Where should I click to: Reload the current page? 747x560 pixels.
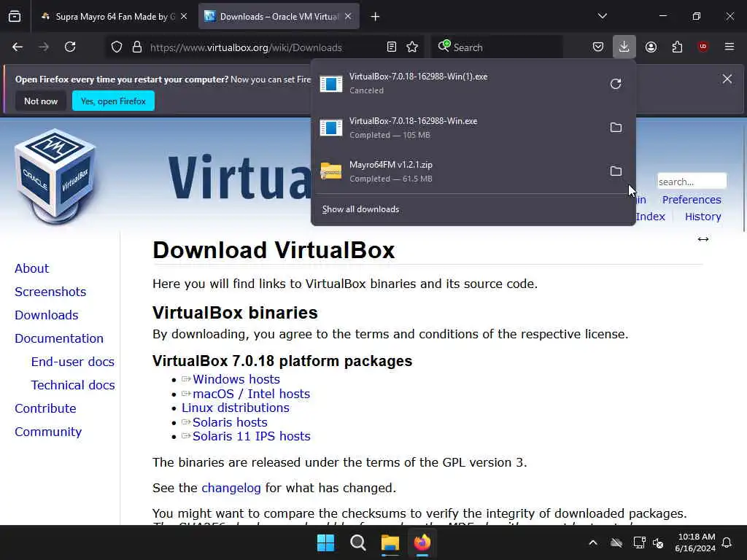(x=70, y=47)
